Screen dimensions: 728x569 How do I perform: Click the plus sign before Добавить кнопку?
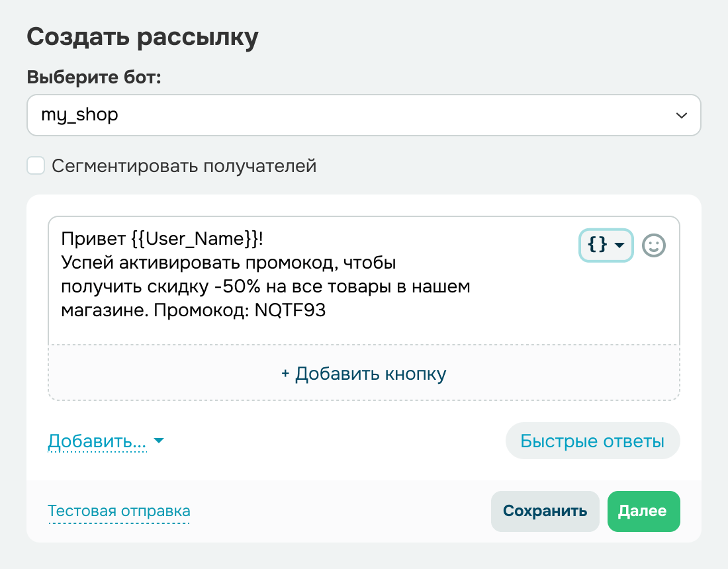click(285, 374)
